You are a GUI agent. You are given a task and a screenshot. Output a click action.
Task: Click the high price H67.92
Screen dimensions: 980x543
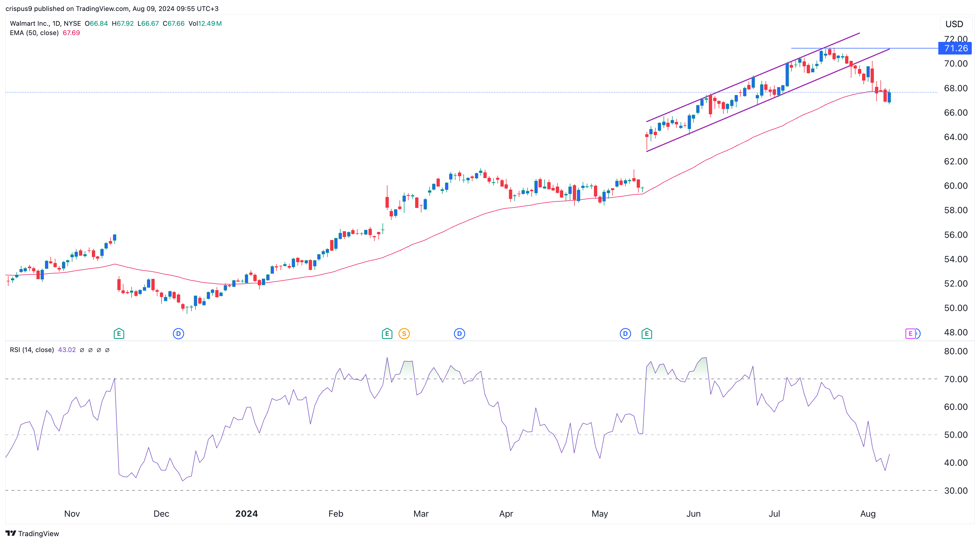[x=123, y=23]
